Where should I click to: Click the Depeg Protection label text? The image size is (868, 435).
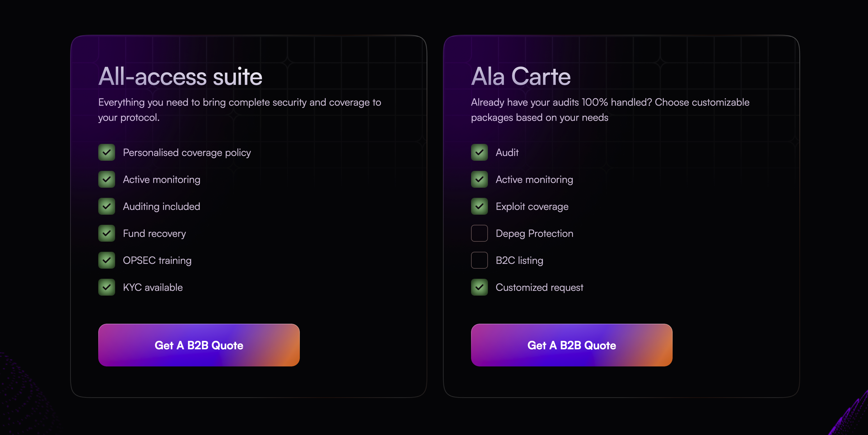pos(534,234)
